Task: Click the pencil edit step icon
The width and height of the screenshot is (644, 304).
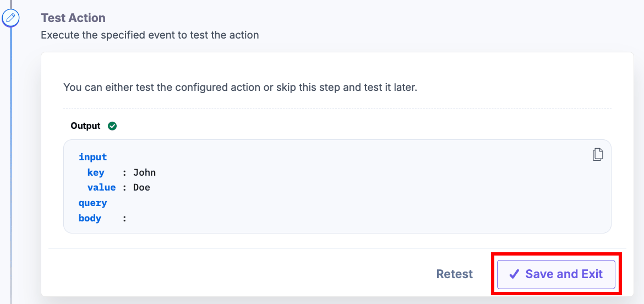Action: tap(11, 18)
